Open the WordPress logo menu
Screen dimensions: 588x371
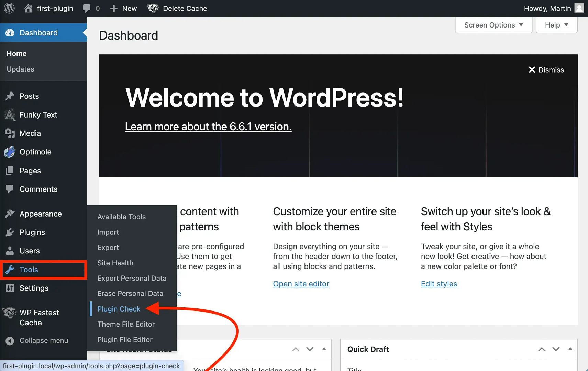[9, 8]
